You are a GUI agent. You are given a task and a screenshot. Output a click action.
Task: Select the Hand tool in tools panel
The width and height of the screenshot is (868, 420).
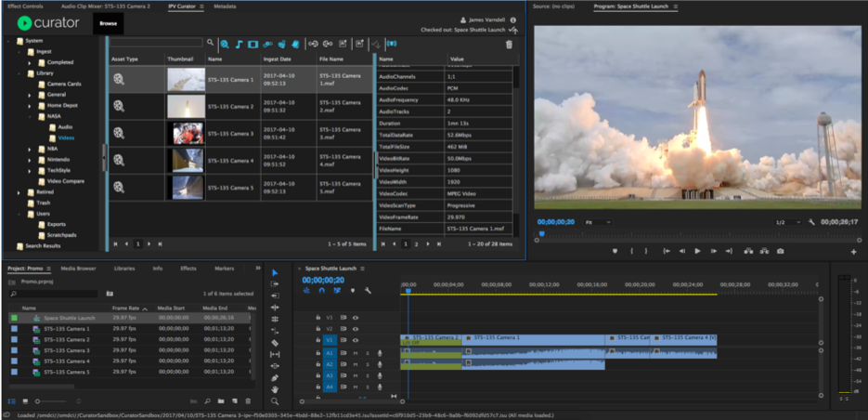coord(275,389)
